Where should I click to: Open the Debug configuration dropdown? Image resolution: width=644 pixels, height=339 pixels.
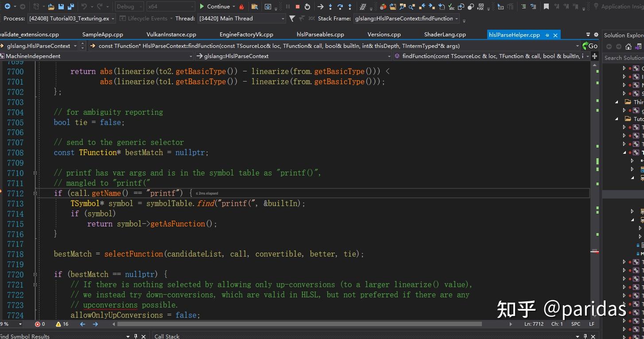(x=129, y=7)
